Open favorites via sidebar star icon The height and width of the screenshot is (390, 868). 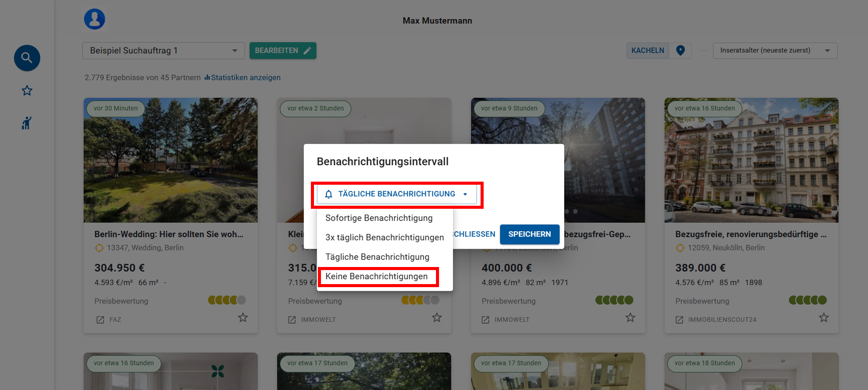pyautogui.click(x=27, y=91)
